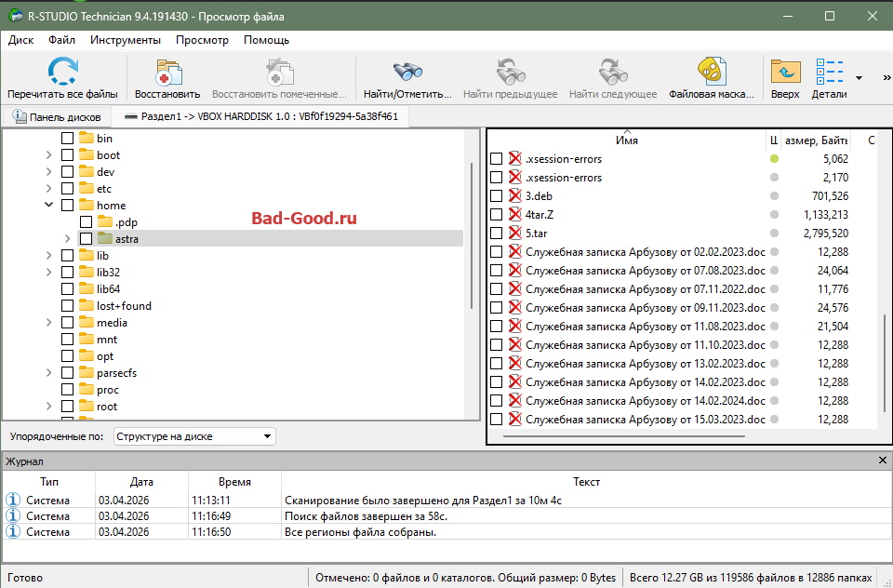Open Найти/Отметить binoculars search tool

pos(407,73)
